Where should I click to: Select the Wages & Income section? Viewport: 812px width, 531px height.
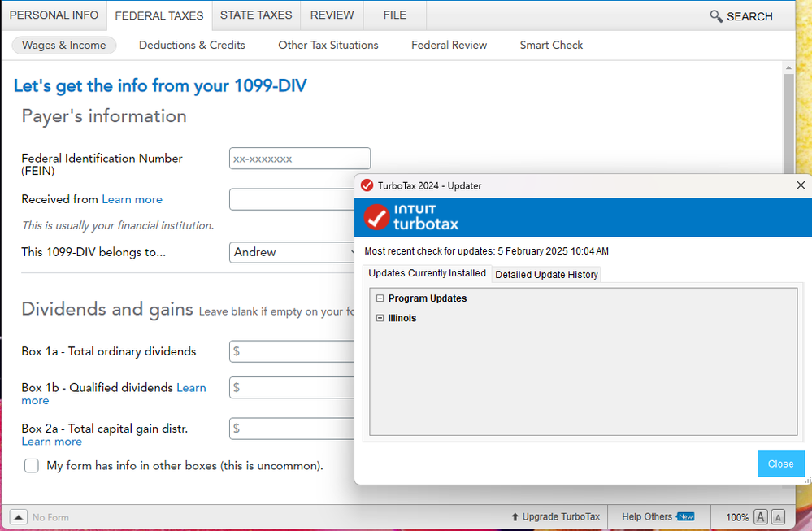(x=63, y=45)
